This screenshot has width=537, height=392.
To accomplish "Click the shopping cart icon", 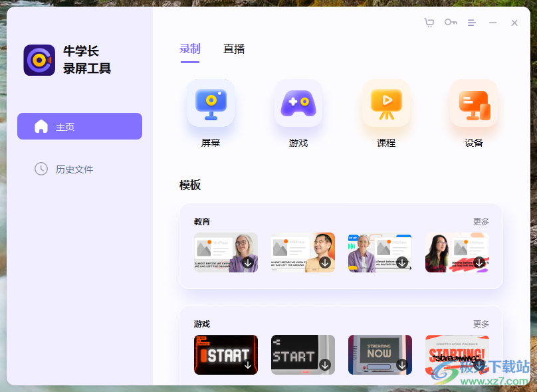I will [429, 22].
